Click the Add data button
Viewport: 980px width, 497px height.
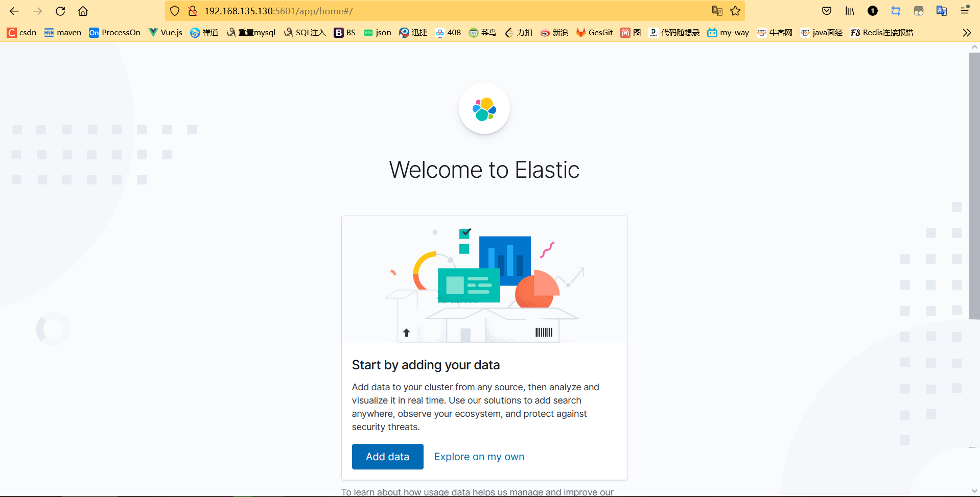click(x=387, y=457)
